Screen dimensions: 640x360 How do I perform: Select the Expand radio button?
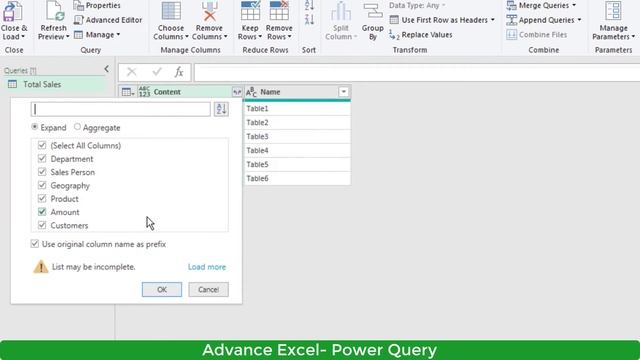tap(35, 127)
